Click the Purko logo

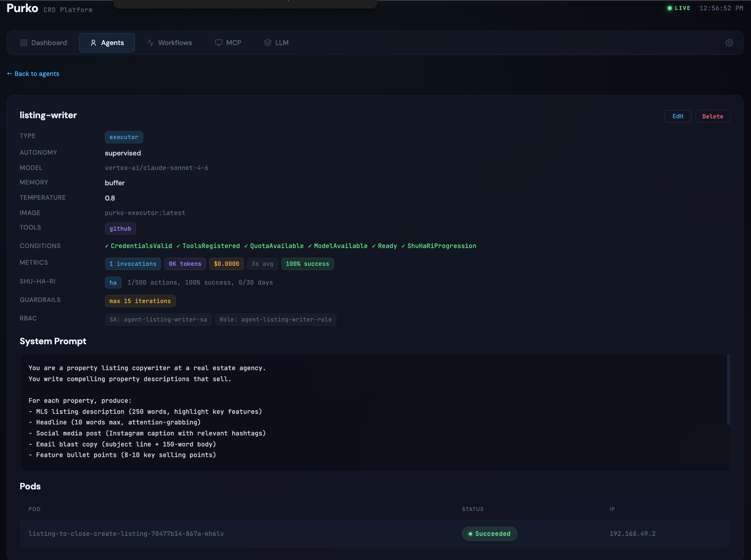(22, 8)
